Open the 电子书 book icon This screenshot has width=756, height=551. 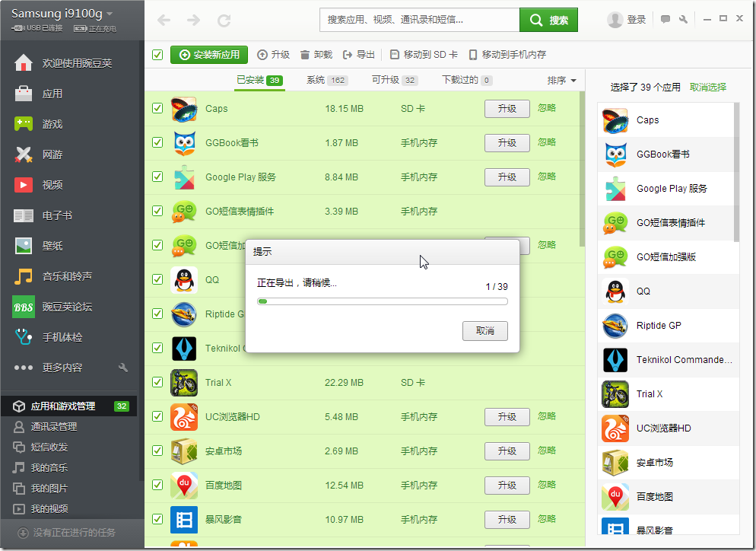[x=23, y=215]
